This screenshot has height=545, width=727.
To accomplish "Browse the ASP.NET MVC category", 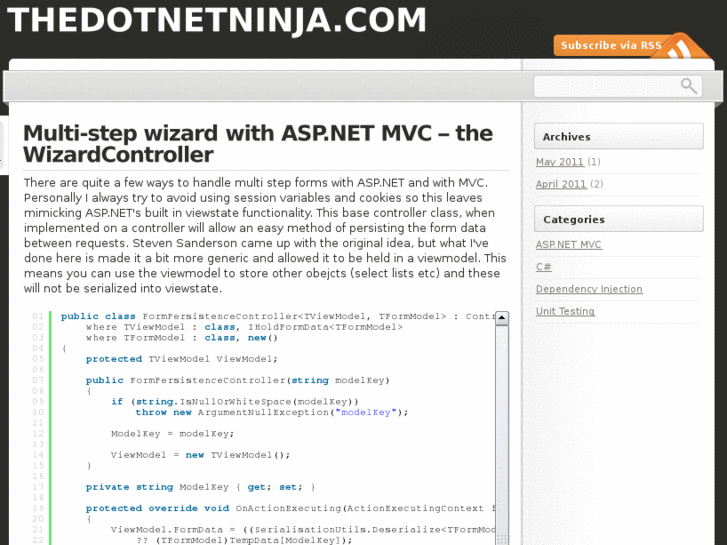I will (568, 244).
